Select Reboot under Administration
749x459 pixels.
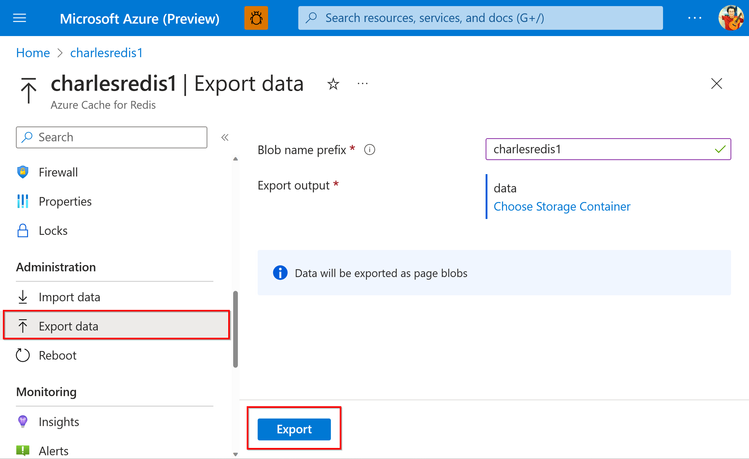(57, 355)
